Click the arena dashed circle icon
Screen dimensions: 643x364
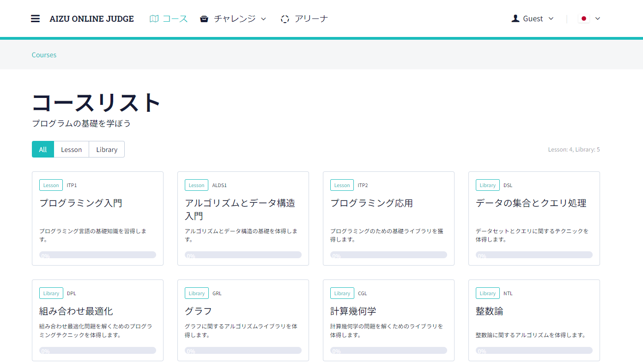[x=285, y=19]
